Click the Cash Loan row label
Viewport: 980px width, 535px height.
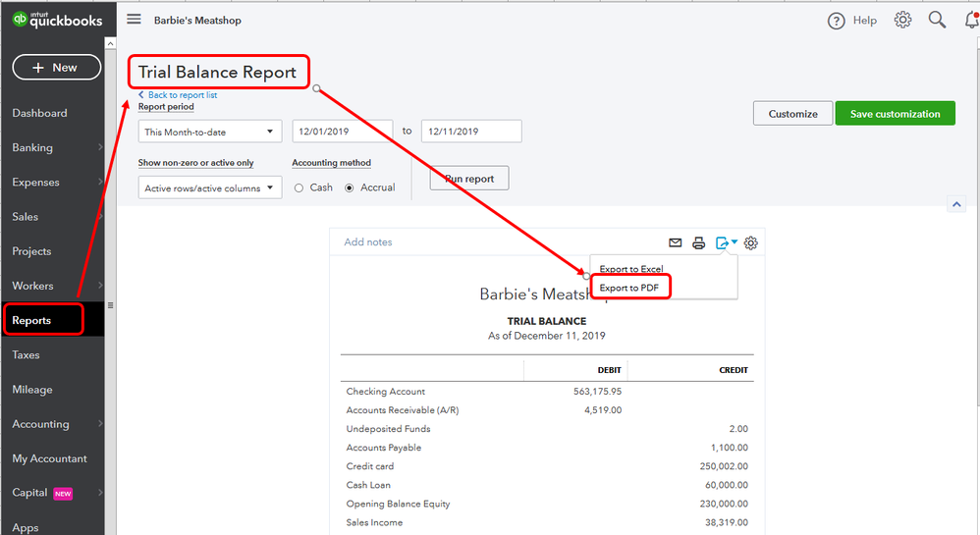[x=368, y=485]
